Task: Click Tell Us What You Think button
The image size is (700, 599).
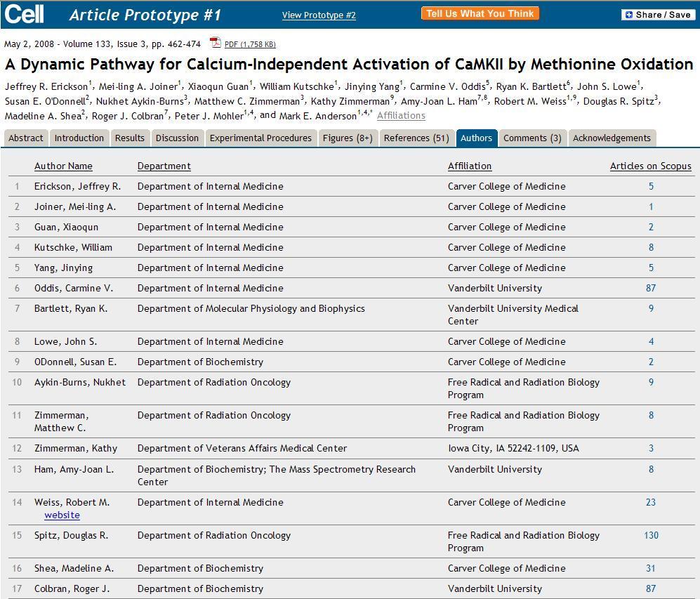Action: (x=480, y=13)
